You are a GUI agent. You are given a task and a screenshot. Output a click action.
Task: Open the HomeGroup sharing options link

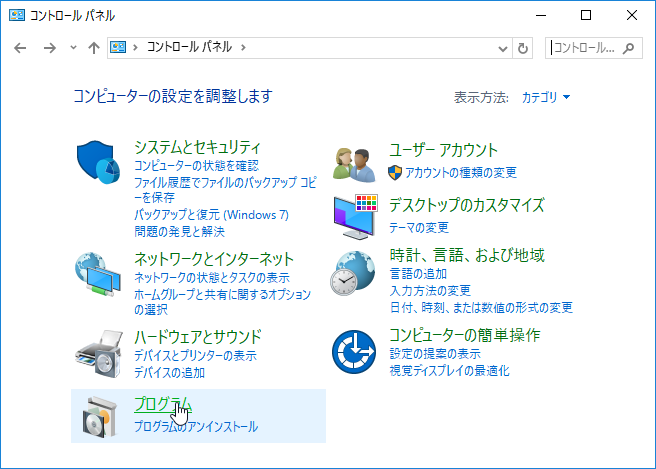click(x=222, y=302)
